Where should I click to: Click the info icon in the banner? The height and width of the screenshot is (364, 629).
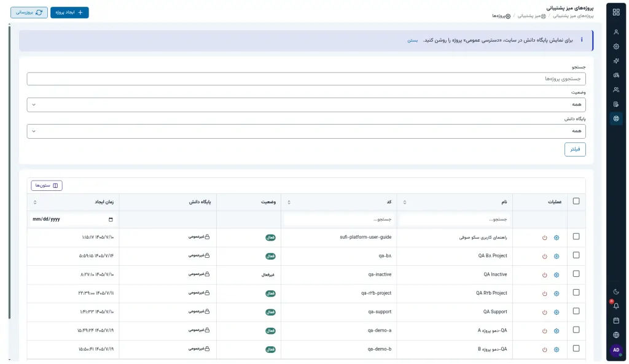tap(581, 40)
